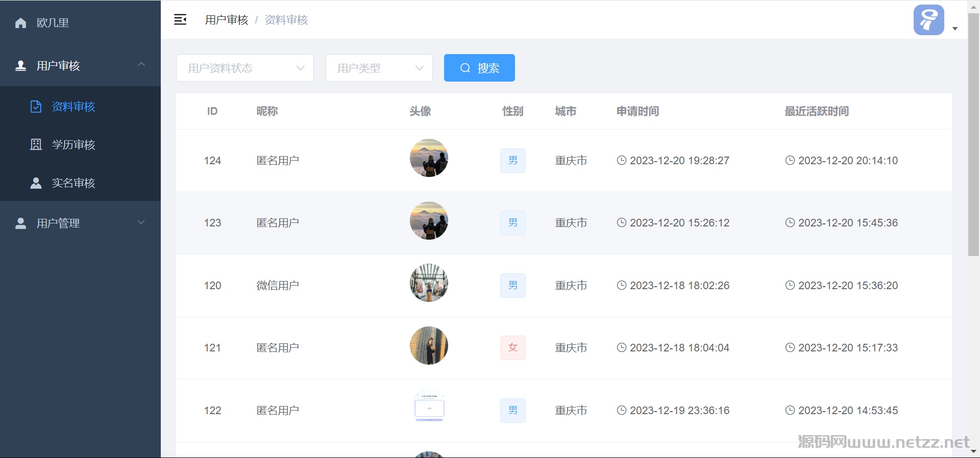This screenshot has height=458, width=980.
Task: Click the page vertical scrollbar thumb
Action: pos(973,134)
